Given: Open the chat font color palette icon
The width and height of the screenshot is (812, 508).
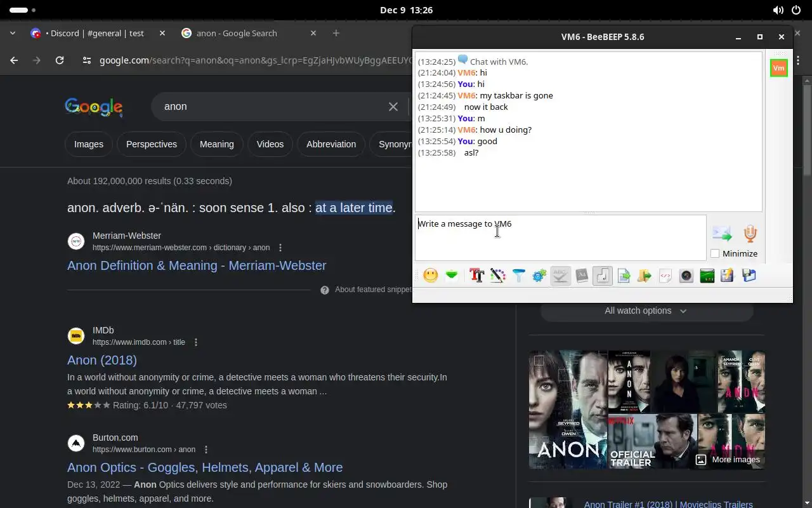Looking at the screenshot, I should coord(498,276).
